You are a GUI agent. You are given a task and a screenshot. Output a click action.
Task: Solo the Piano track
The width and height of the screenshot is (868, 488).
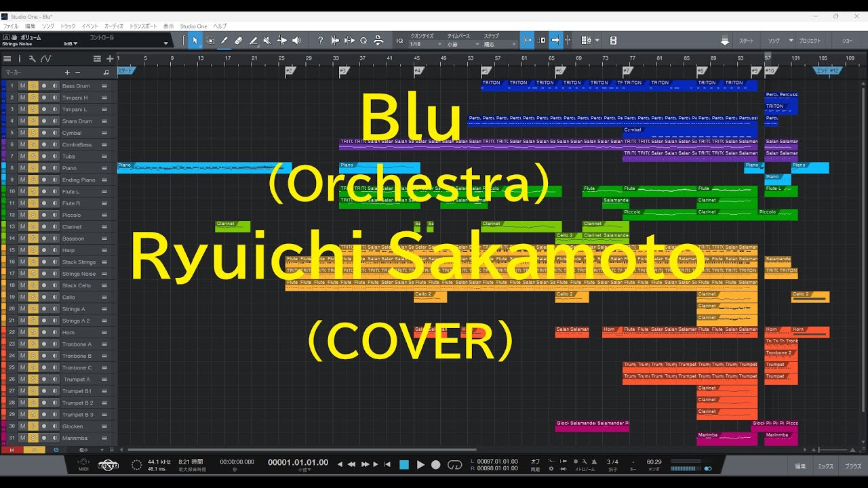(x=33, y=168)
